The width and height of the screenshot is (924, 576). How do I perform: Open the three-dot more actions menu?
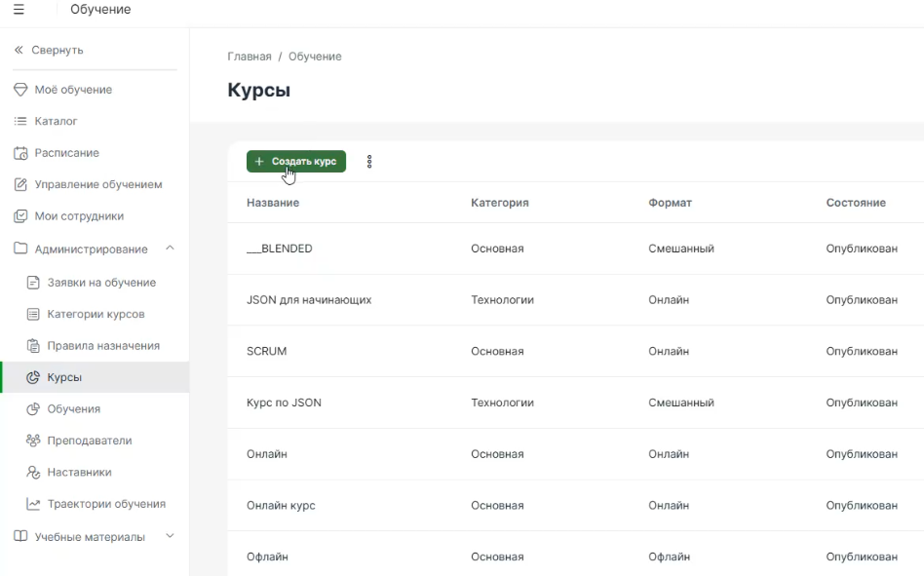pyautogui.click(x=369, y=162)
